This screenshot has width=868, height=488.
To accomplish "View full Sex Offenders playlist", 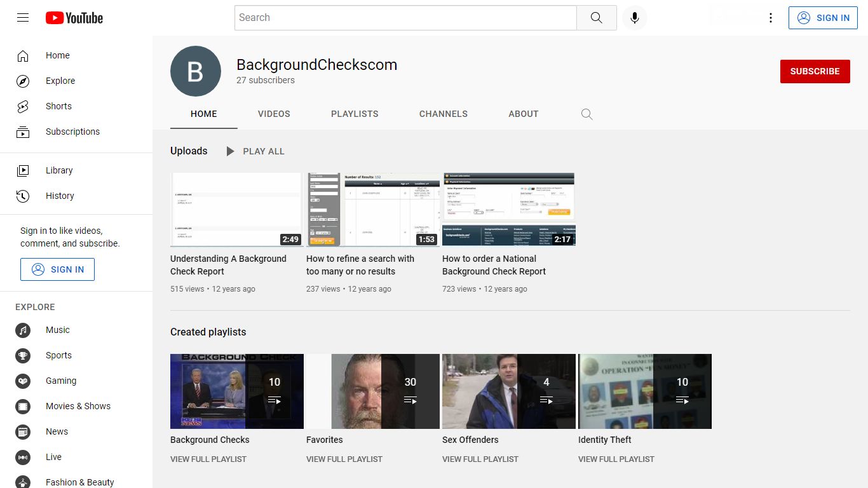I will point(480,459).
